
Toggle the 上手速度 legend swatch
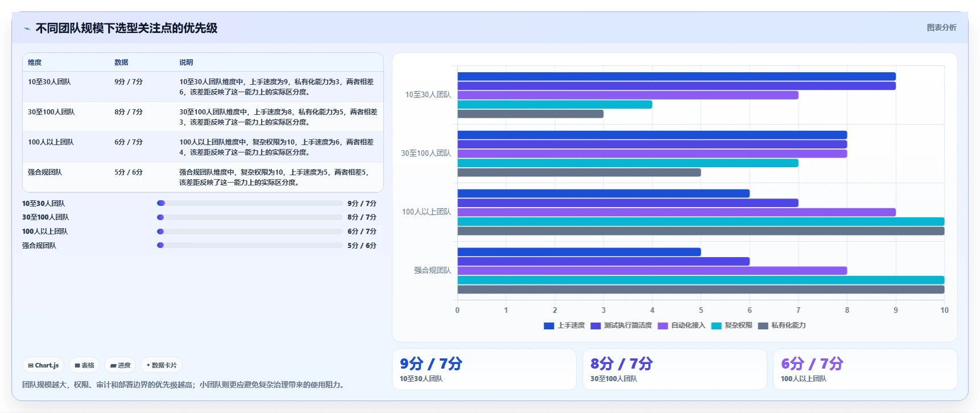click(x=549, y=325)
